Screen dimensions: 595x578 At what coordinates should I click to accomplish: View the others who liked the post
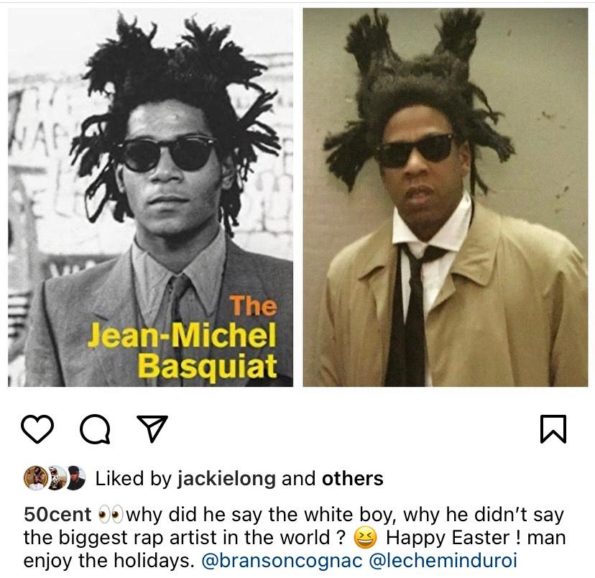click(353, 478)
